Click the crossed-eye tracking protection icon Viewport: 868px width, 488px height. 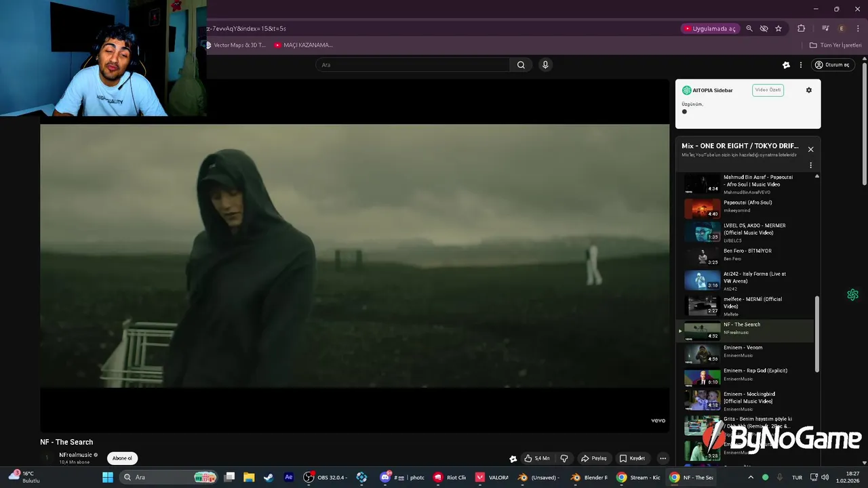click(764, 28)
